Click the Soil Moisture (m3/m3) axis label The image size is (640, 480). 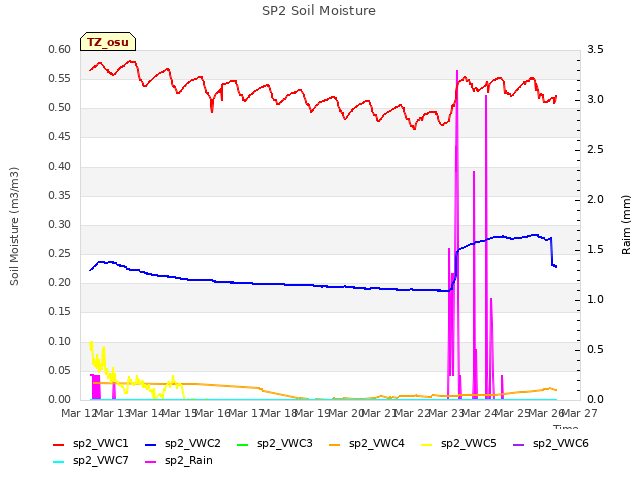(x=14, y=226)
